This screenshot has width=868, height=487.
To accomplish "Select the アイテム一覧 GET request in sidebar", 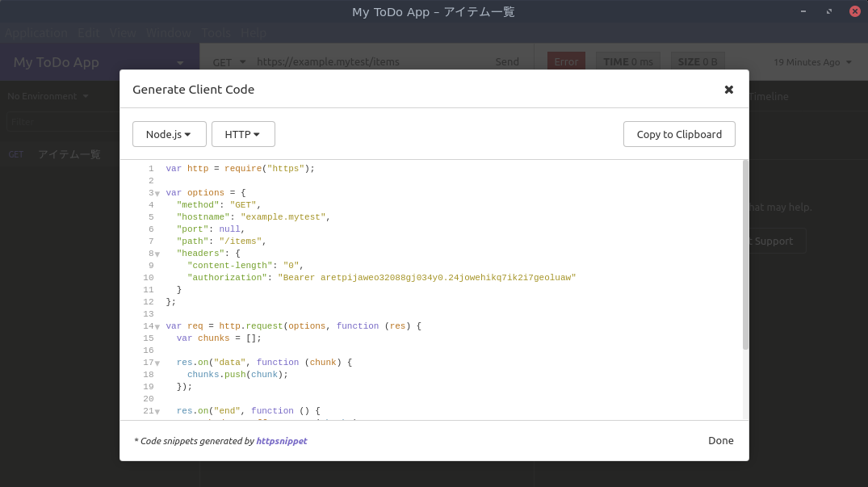I will 69,153.
